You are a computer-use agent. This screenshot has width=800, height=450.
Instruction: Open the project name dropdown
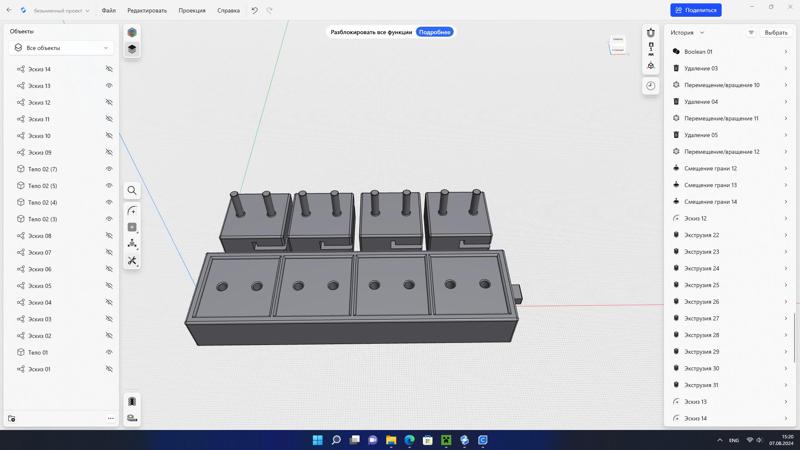(61, 10)
